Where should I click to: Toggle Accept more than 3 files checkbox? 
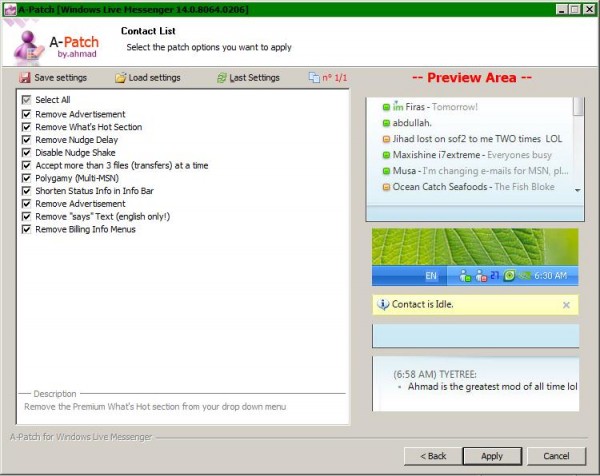click(x=26, y=165)
